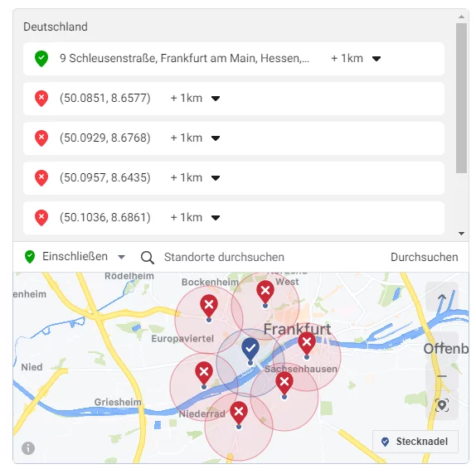This screenshot has height=469, width=476.
Task: Click the locate-me map target icon
Action: (x=442, y=405)
